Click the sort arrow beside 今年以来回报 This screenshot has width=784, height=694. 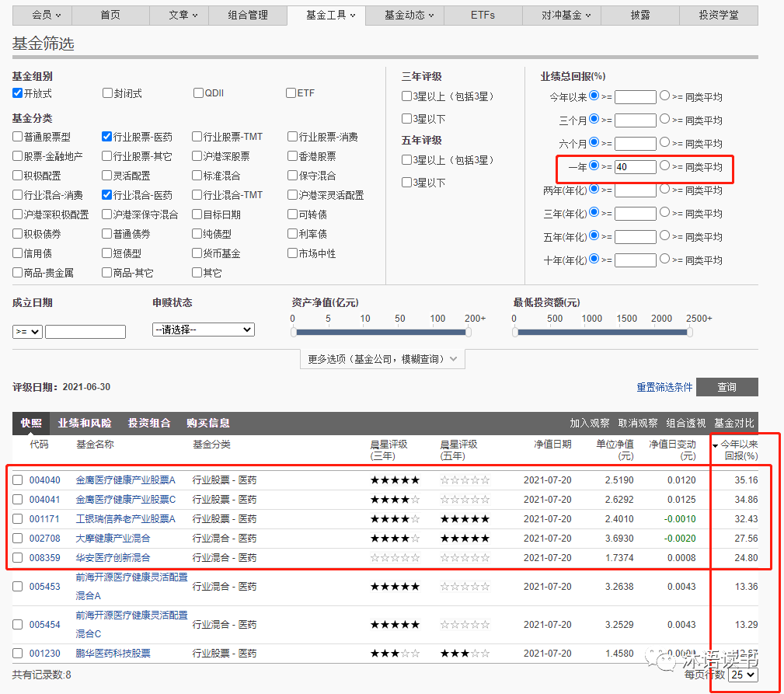pyautogui.click(x=715, y=445)
